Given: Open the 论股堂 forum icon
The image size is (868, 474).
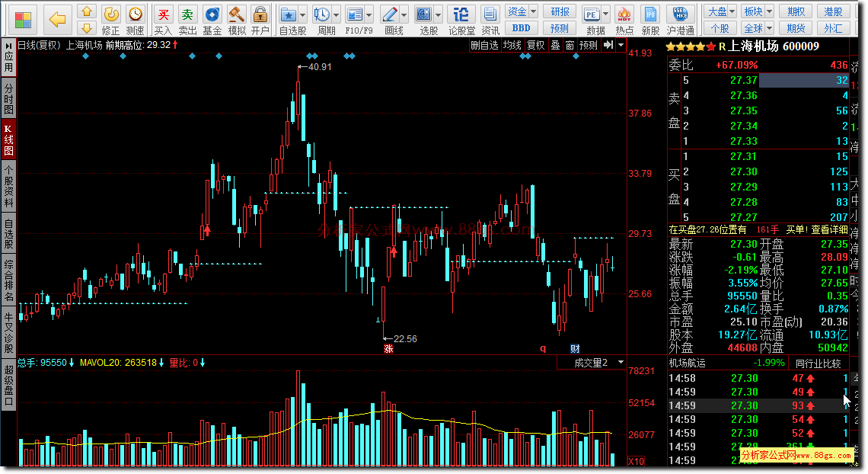Looking at the screenshot, I should (461, 14).
